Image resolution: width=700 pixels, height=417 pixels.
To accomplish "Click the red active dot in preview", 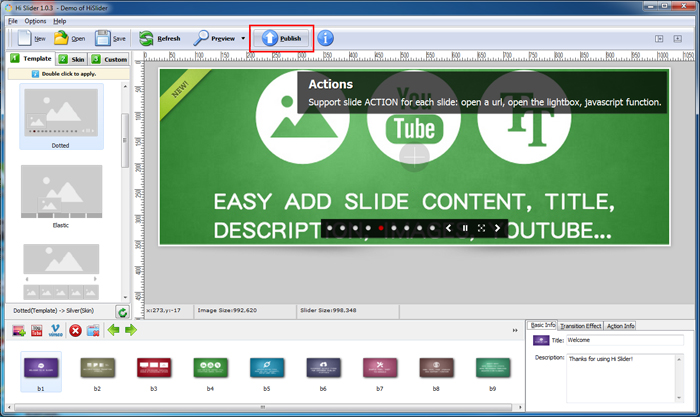I will (x=381, y=228).
